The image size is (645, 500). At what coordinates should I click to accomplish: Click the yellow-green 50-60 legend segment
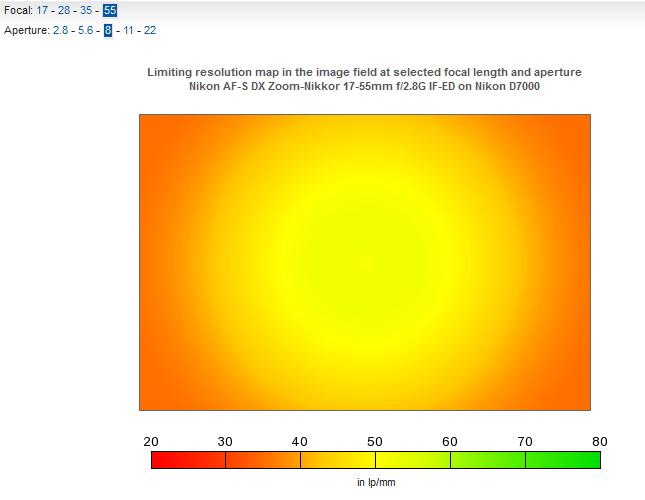pos(413,460)
